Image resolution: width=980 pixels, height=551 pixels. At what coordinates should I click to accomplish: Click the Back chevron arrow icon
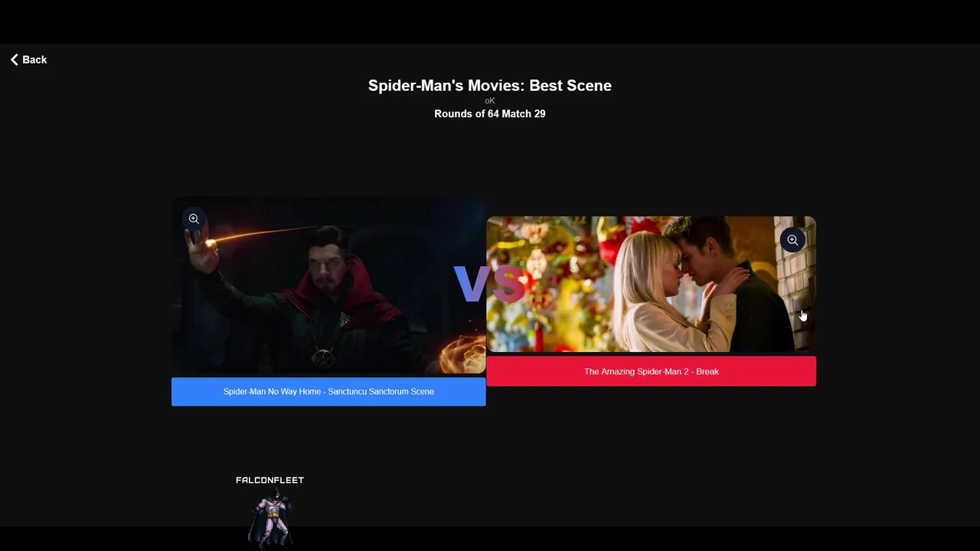[x=15, y=60]
